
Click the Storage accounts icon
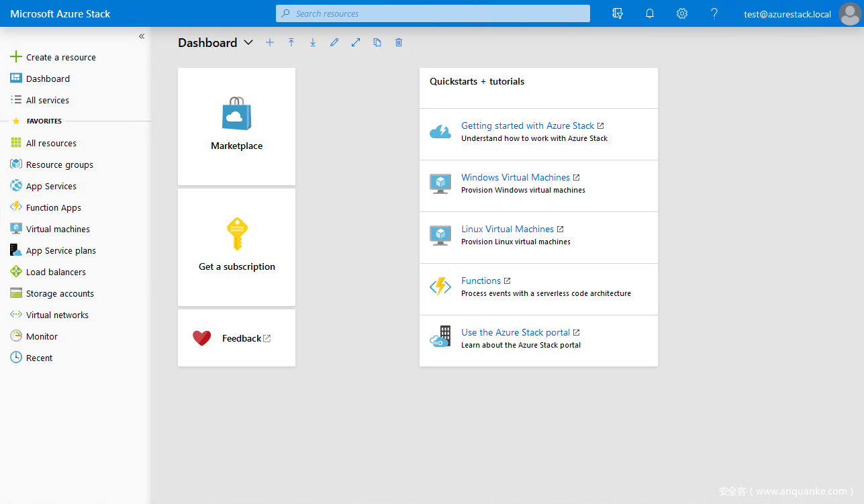tap(16, 293)
